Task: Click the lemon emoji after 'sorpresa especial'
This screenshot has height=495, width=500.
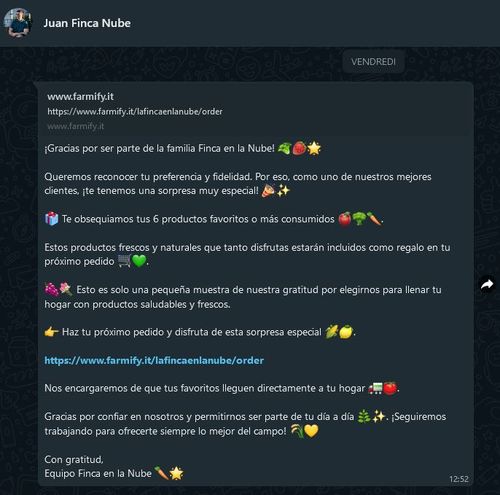Action: [346, 332]
